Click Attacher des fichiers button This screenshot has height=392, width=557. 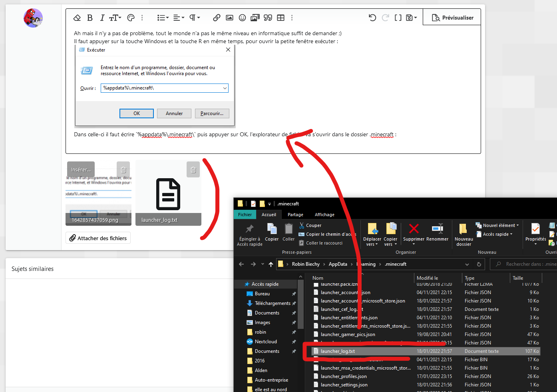[98, 238]
